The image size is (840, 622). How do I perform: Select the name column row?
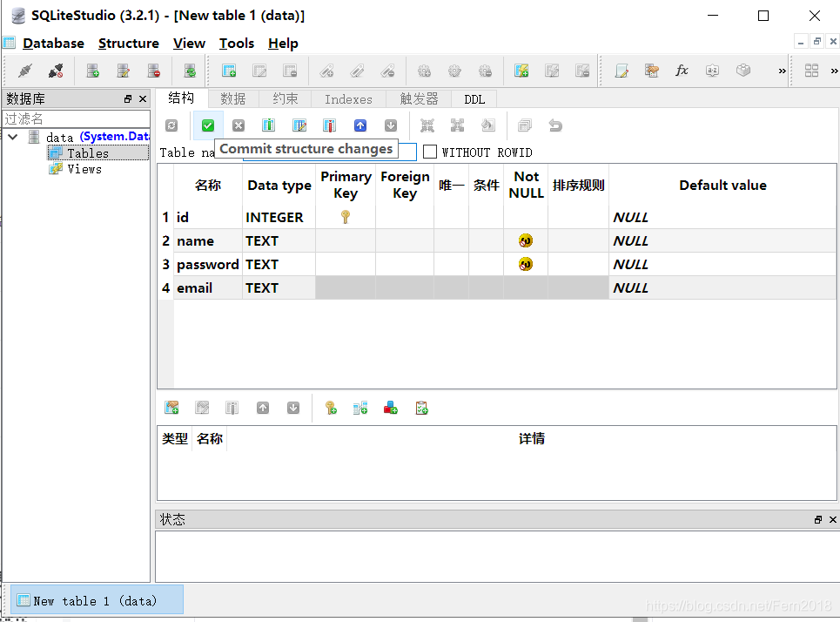(497, 240)
